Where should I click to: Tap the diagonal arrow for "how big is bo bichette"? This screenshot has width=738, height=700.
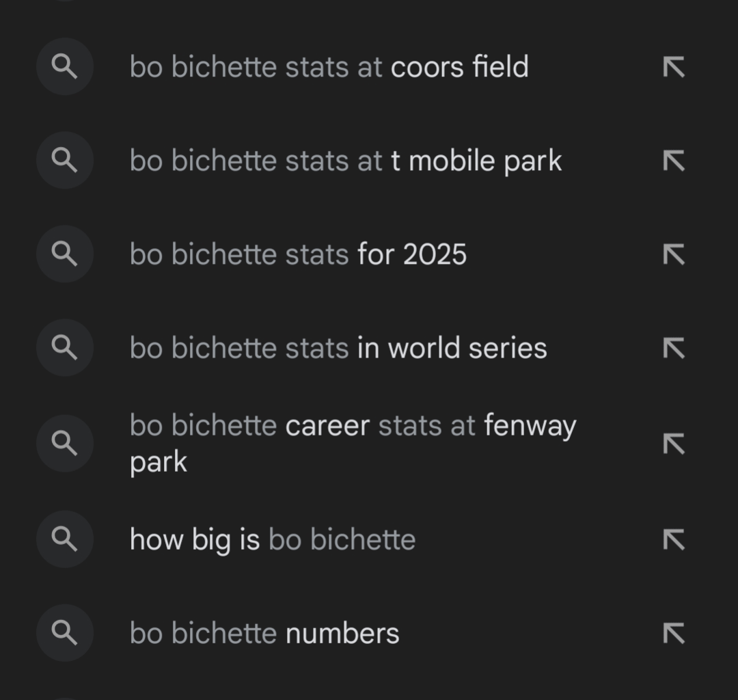pyautogui.click(x=673, y=539)
